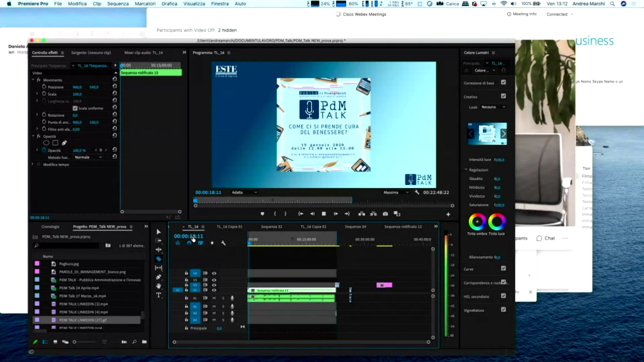Select the Hand tool
The width and height of the screenshot is (644, 362).
(x=158, y=286)
